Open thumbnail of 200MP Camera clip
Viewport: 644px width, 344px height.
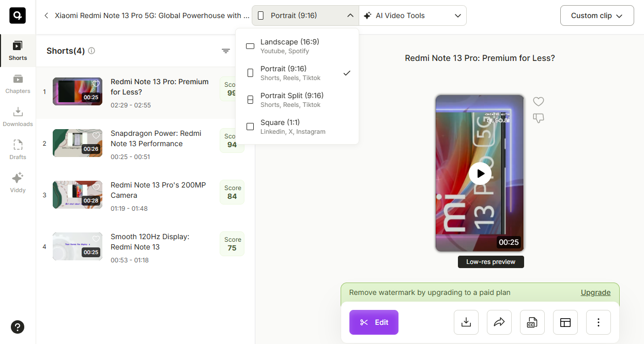pos(78,195)
